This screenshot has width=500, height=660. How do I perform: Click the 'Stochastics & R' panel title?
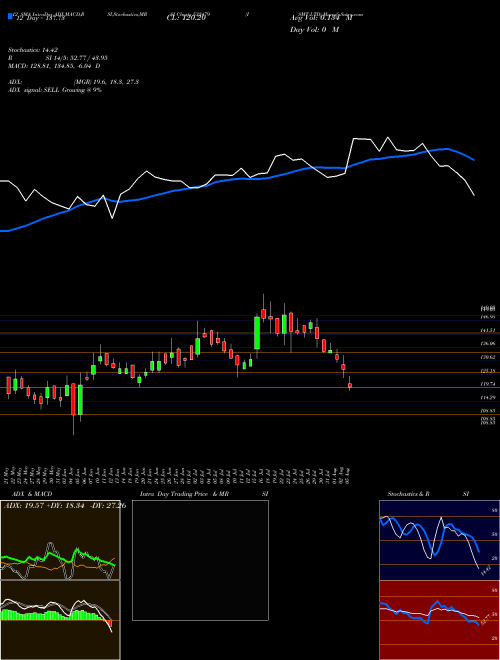tap(409, 494)
